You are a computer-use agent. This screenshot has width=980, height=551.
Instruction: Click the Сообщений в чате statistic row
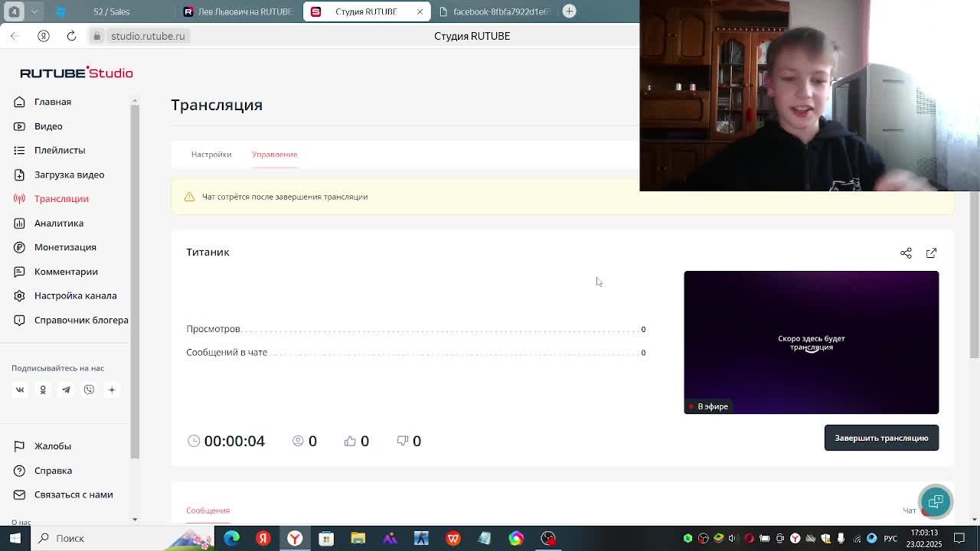pos(416,352)
